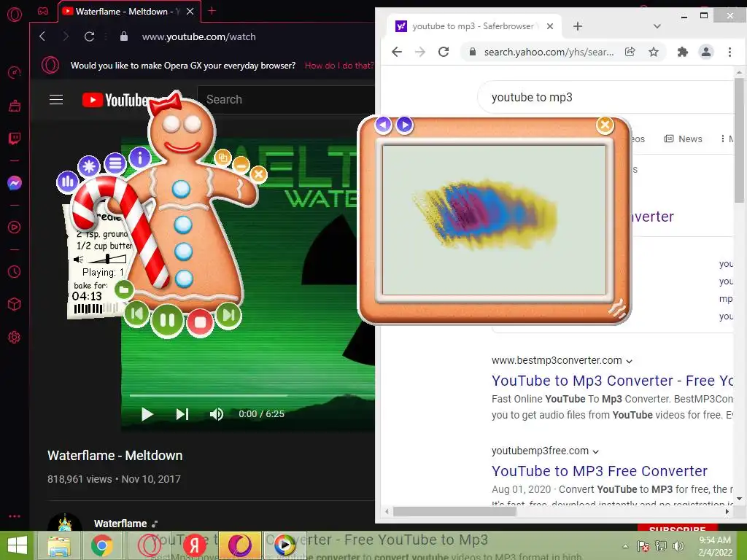
Task: Click 'How do I do that?' link
Action: [339, 66]
